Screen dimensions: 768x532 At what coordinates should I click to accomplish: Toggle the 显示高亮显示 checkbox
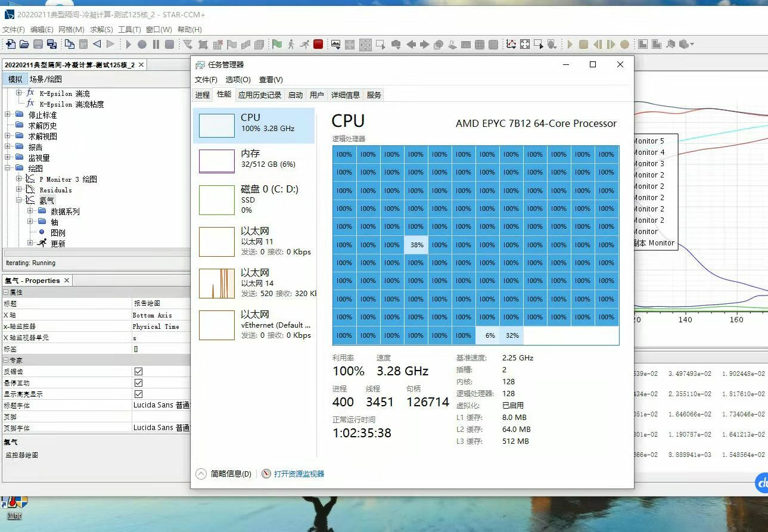point(138,394)
